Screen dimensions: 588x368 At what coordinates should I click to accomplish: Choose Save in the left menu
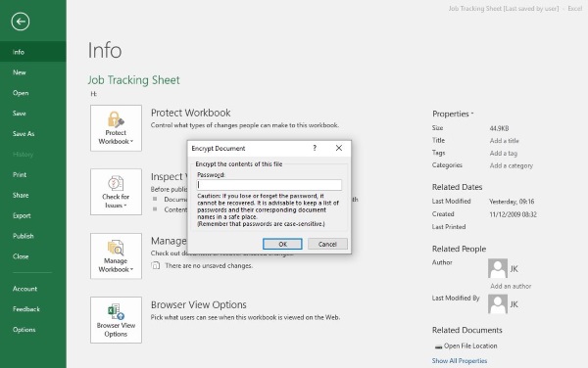(x=33, y=114)
